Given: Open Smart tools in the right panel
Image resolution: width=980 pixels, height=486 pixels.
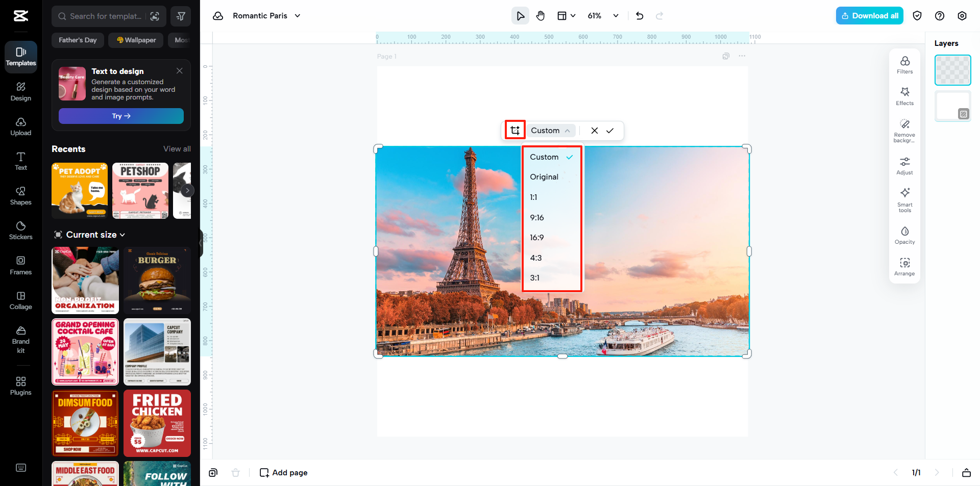Looking at the screenshot, I should pos(904,199).
